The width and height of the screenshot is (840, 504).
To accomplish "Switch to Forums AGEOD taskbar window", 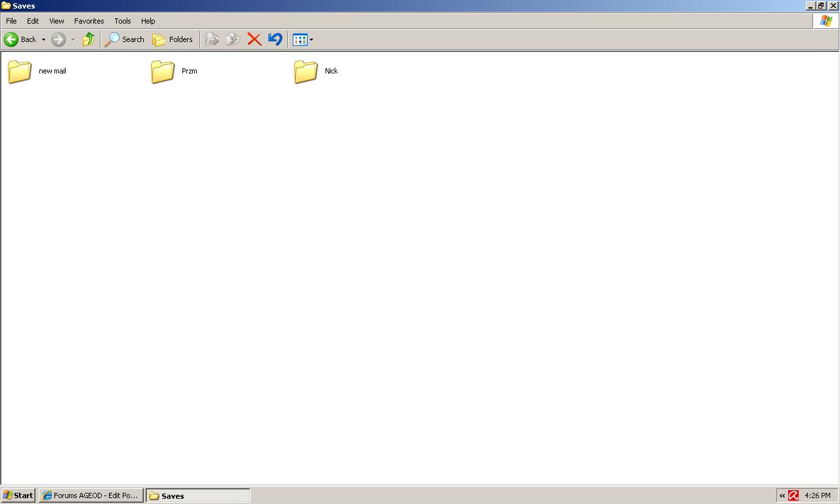I will 91,495.
